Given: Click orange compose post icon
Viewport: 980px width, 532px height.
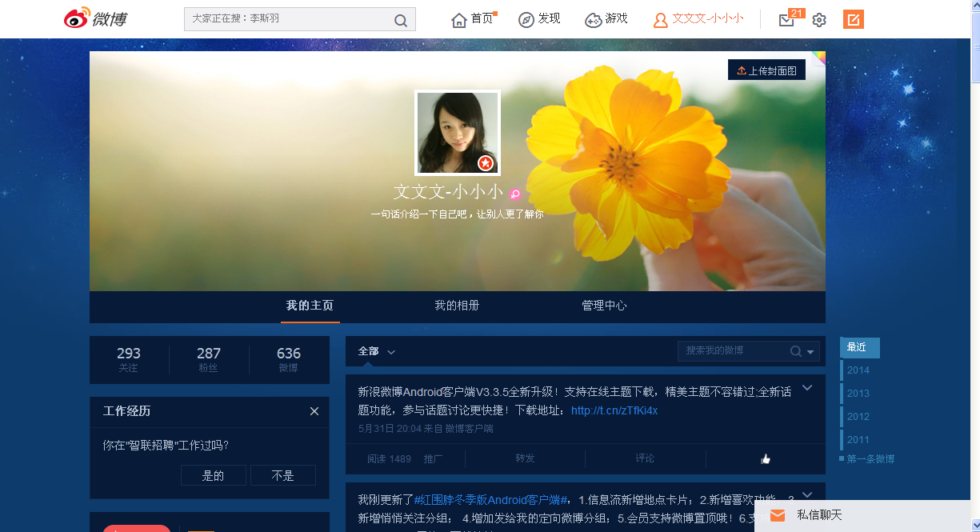Looking at the screenshot, I should (x=854, y=19).
